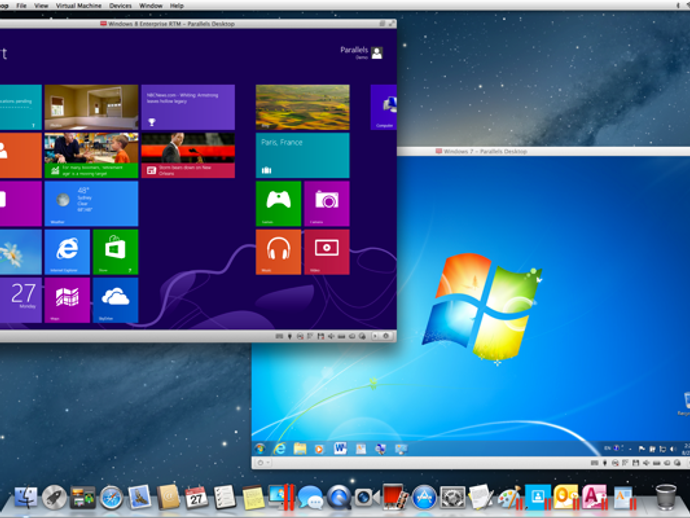Open the Bing landscape photo tile

pos(303,107)
